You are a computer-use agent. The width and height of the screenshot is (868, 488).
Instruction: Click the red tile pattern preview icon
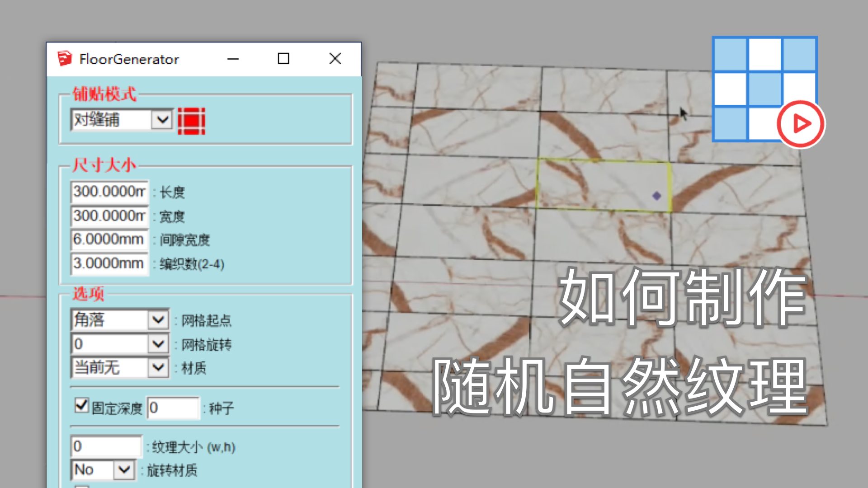[192, 120]
